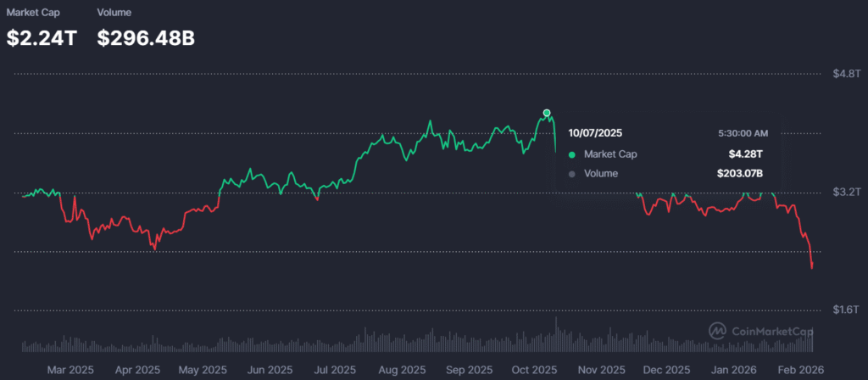Click the Oct 2025 x-axis label

coord(533,371)
